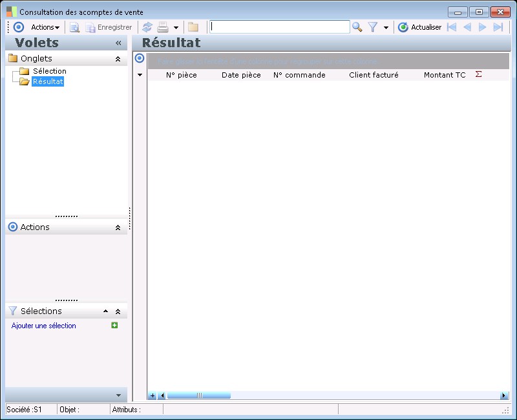This screenshot has height=420, width=517.
Task: Focus the search input field
Action: [280, 26]
